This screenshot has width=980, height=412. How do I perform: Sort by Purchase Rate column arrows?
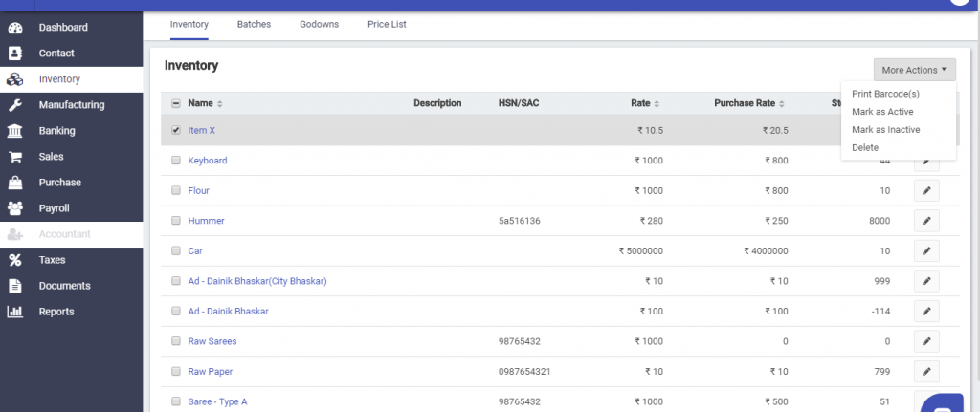(782, 104)
